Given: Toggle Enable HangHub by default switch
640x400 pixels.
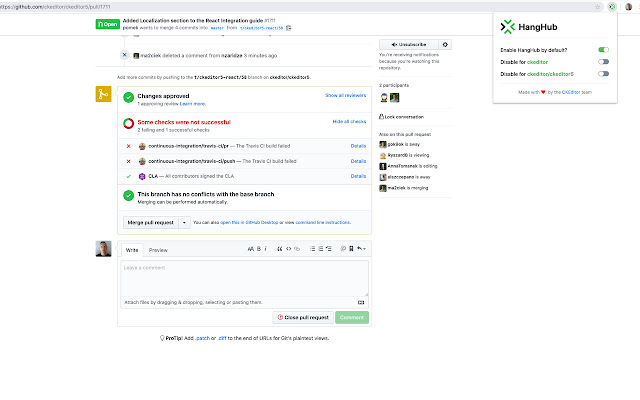Looking at the screenshot, I should coord(604,50).
